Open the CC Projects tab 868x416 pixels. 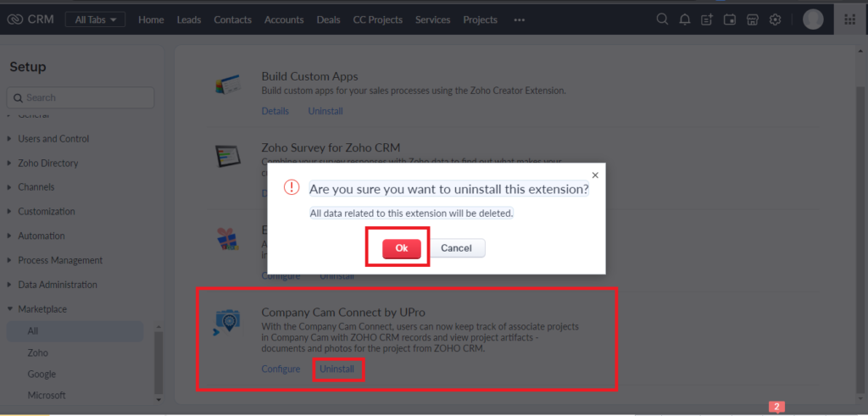377,20
